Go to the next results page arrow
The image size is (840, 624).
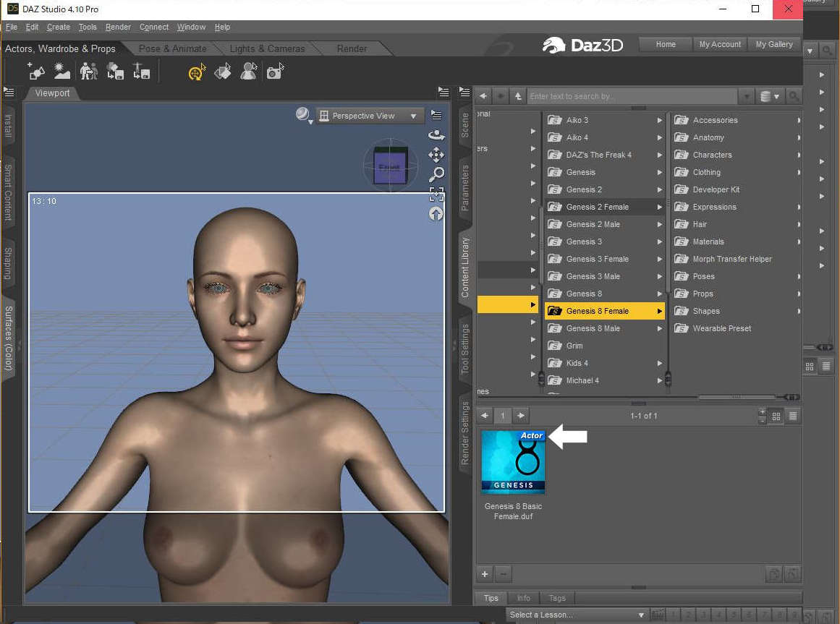coord(521,415)
